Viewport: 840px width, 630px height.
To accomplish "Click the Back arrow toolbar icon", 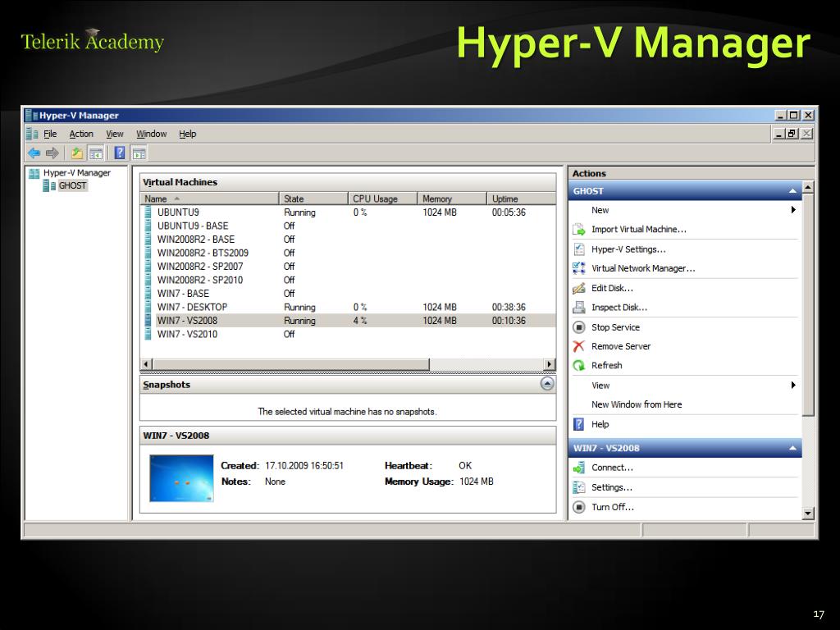I will click(34, 153).
